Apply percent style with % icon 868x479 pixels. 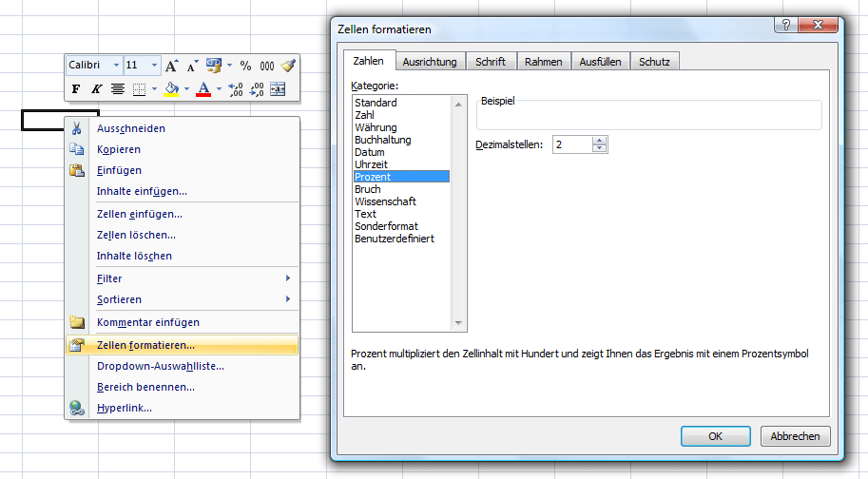pyautogui.click(x=246, y=66)
